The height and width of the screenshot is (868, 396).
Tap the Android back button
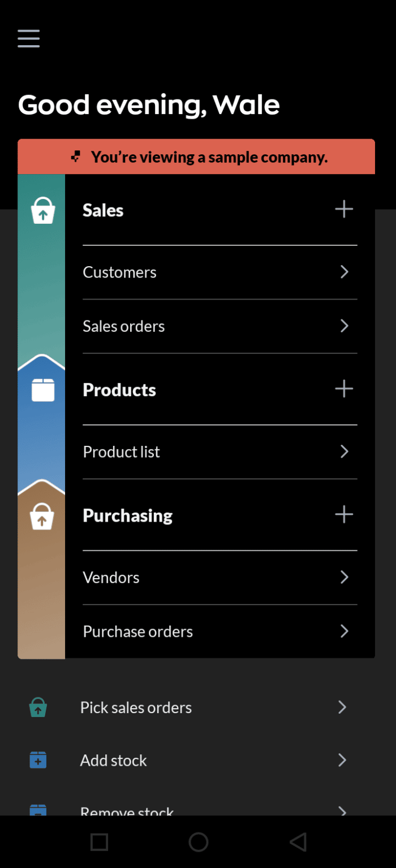298,841
